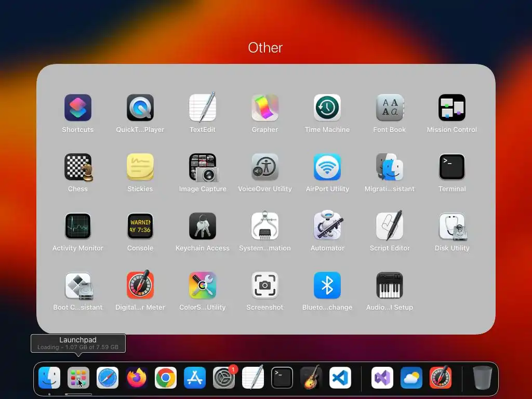Open TextEdit in the Other folder
This screenshot has width=532, height=399.
coord(203,108)
